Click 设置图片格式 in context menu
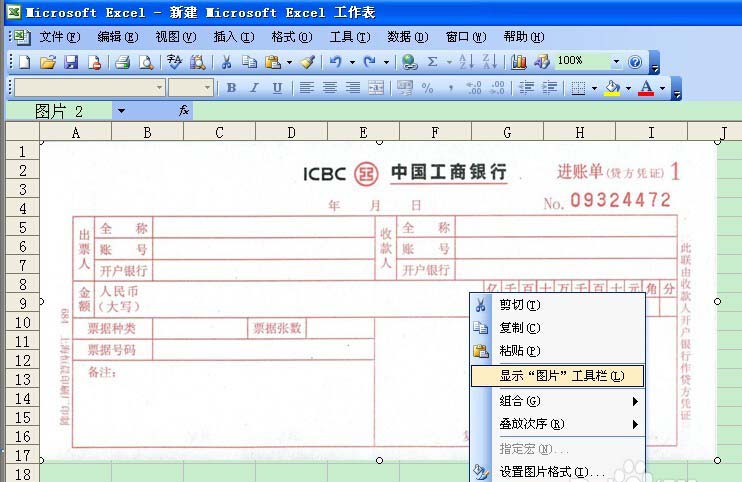The width and height of the screenshot is (742, 482). coord(552,471)
